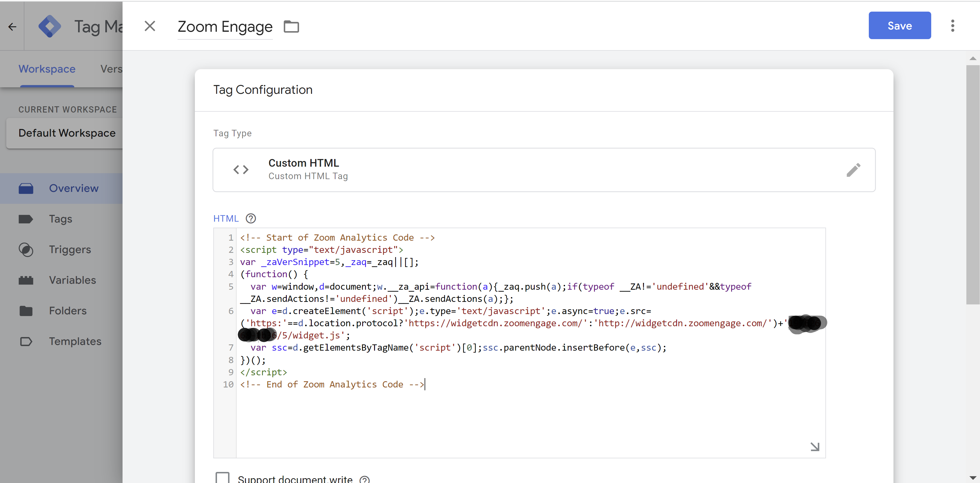The height and width of the screenshot is (483, 980).
Task: Switch to the Workspace tab
Action: pyautogui.click(x=47, y=69)
